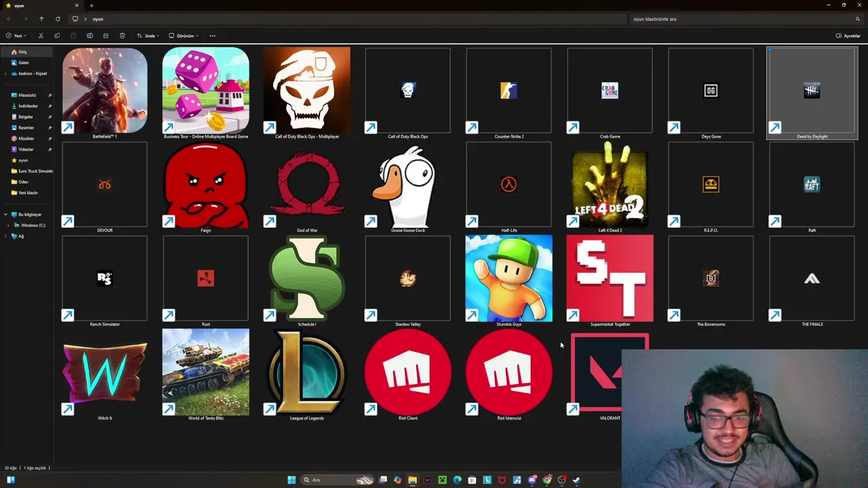Select the League of Legends icon
This screenshot has width=868, height=488.
[307, 373]
